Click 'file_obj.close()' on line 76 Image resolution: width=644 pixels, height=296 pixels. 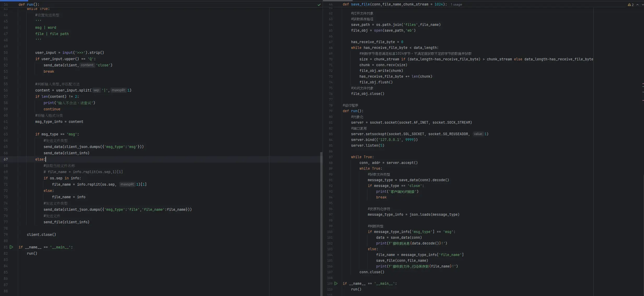pos(368,94)
